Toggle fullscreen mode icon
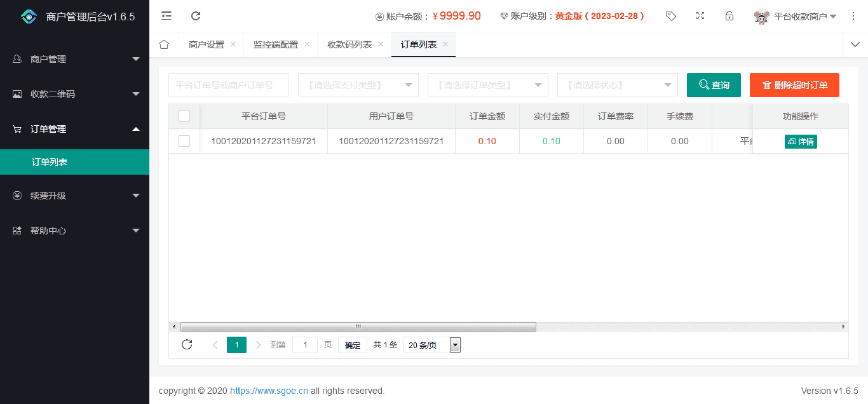The height and width of the screenshot is (404, 868). coord(700,16)
